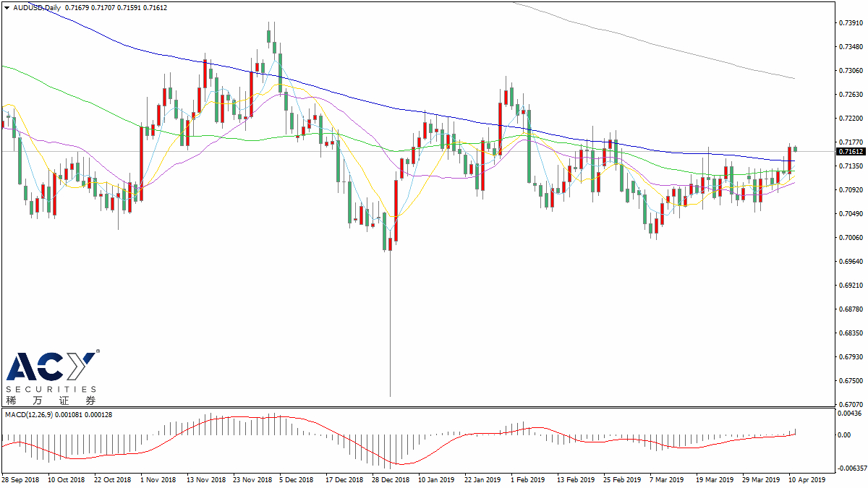Click the ACY Securities logo
The image size is (868, 488).
tap(51, 377)
